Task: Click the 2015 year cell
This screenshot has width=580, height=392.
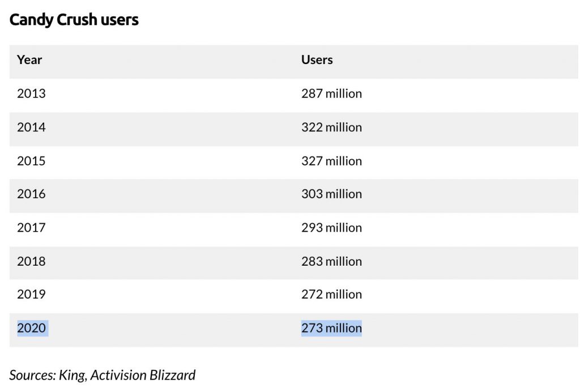Action: pos(32,160)
